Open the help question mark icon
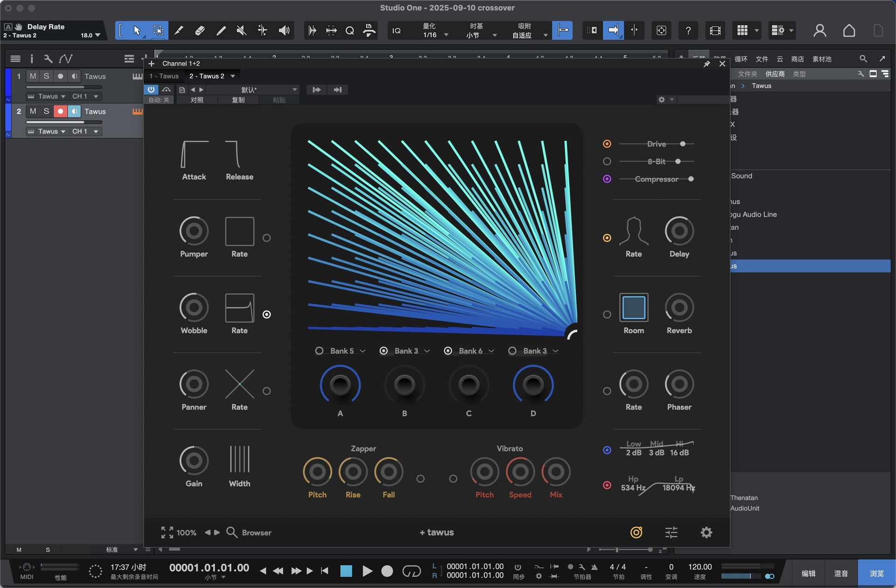Viewport: 896px width, 588px height. [688, 31]
